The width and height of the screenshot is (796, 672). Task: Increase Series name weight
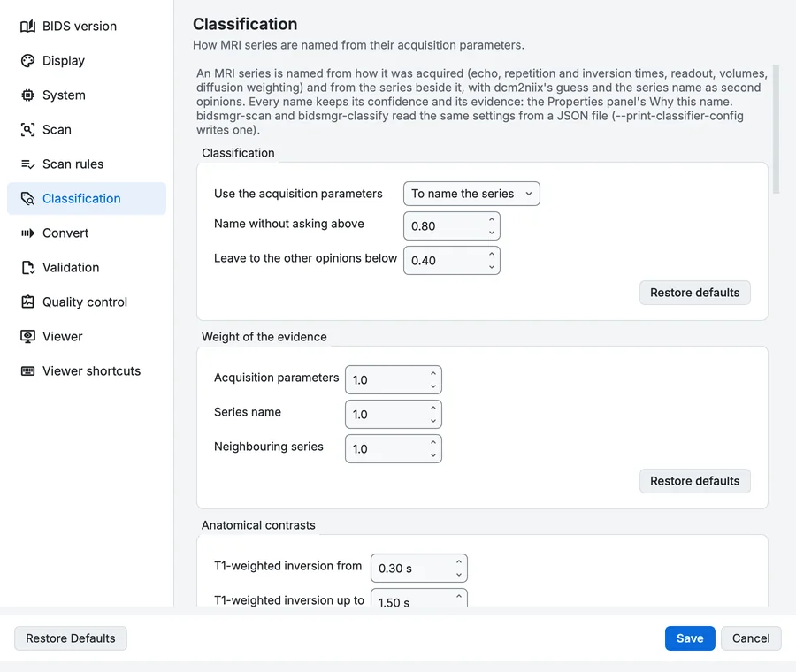pyautogui.click(x=433, y=409)
